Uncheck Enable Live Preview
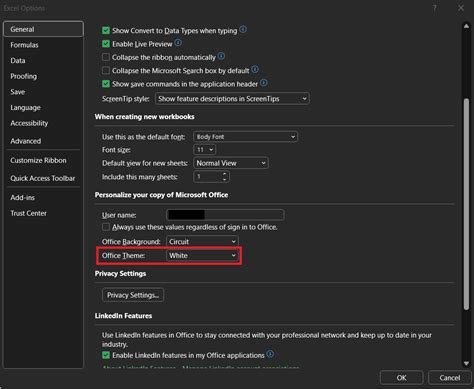This screenshot has width=474, height=389. click(106, 44)
